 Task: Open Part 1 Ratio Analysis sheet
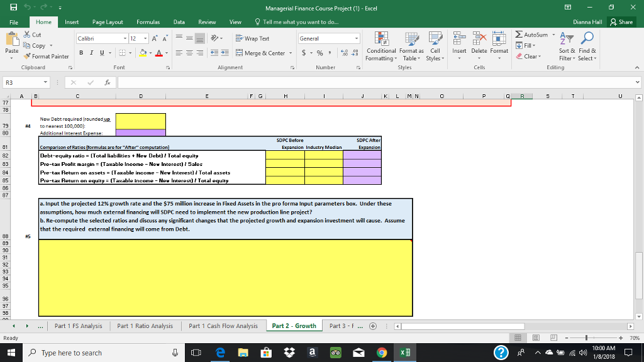click(145, 326)
